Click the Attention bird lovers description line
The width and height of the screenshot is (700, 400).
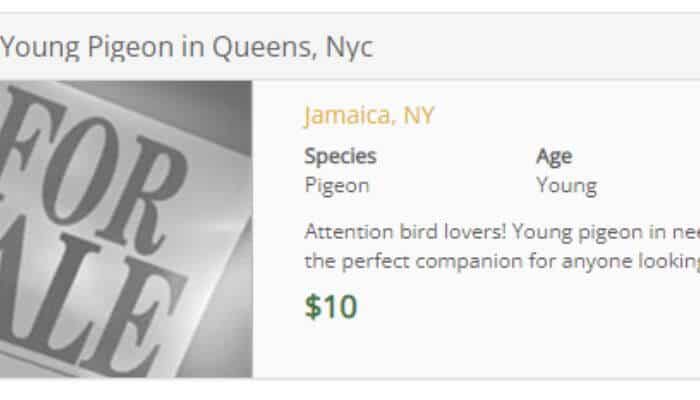click(x=502, y=232)
